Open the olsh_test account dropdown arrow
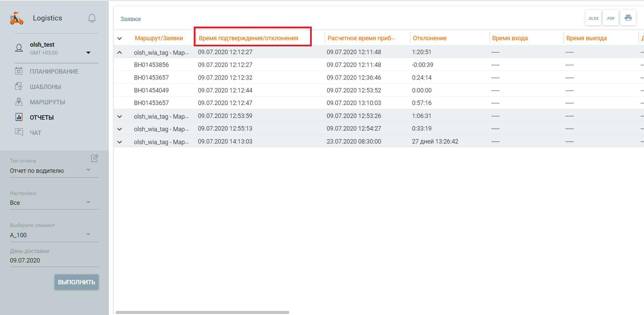This screenshot has width=644, height=315. [88, 52]
